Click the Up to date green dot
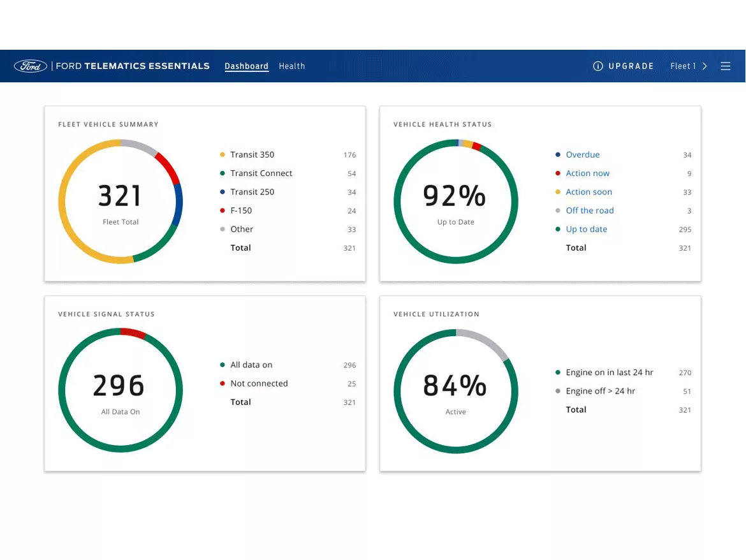Image resolution: width=746 pixels, height=560 pixels. pyautogui.click(x=558, y=229)
